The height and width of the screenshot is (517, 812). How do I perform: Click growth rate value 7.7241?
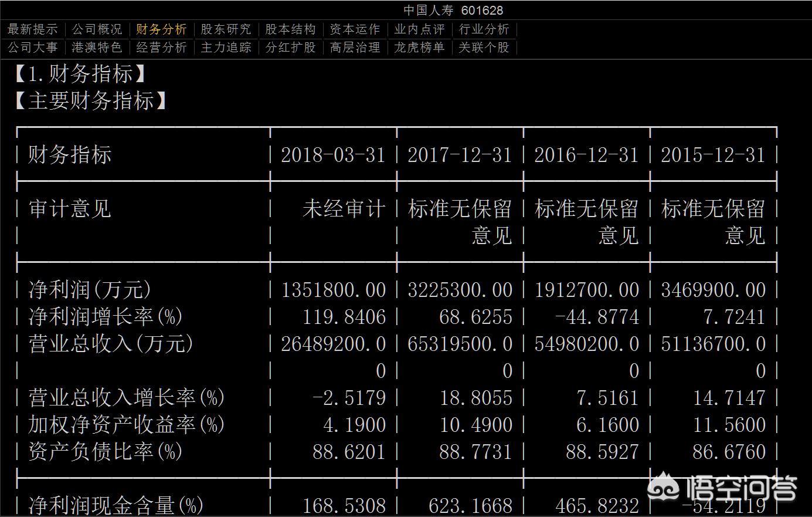(735, 317)
